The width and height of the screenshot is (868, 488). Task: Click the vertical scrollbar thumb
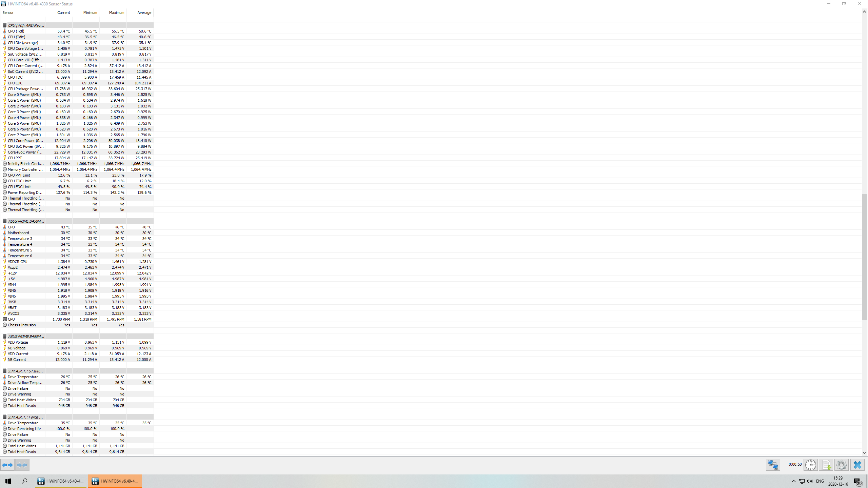point(864,257)
